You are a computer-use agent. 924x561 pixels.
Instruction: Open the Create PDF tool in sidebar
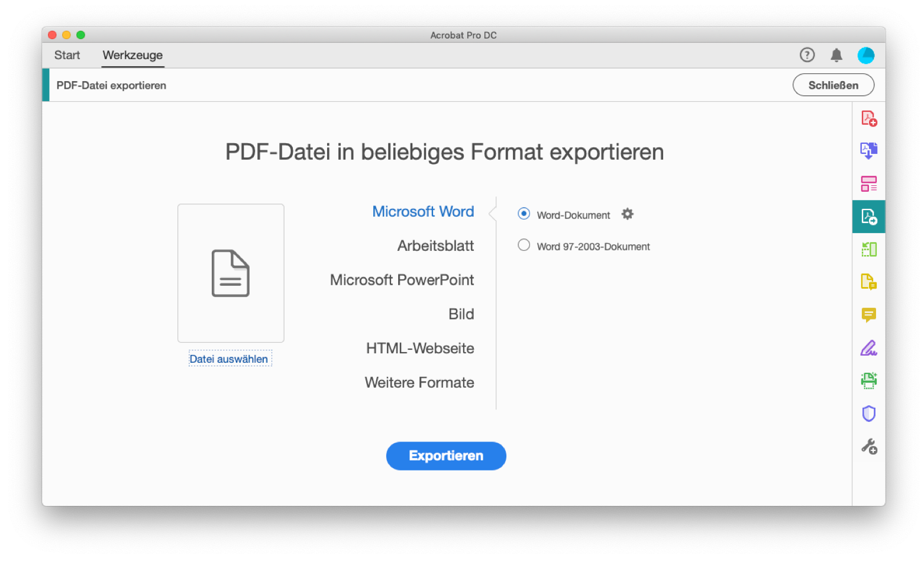868,118
